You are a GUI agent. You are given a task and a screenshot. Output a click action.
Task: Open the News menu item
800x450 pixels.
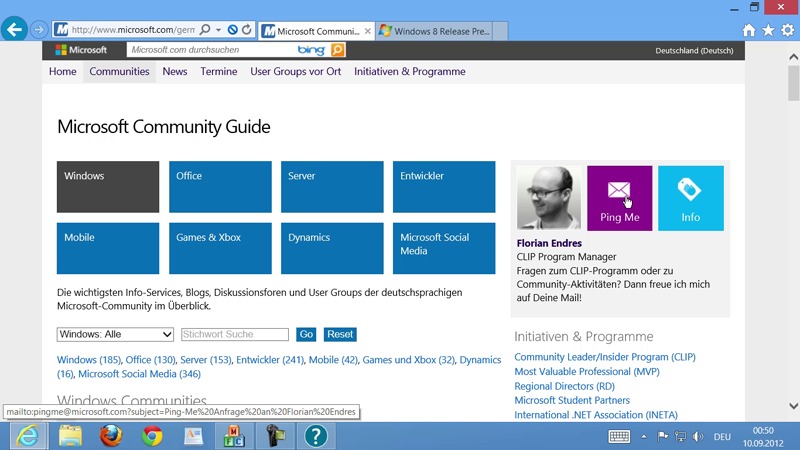175,71
